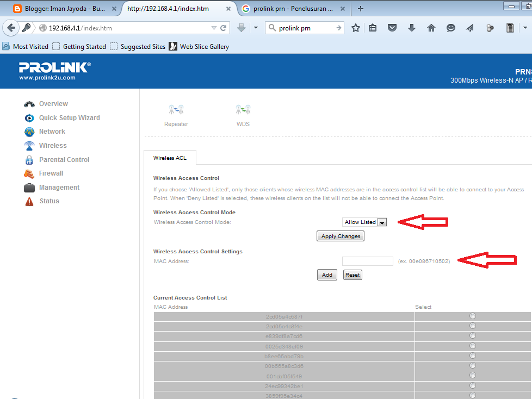Viewport: 532px width, 399px height.
Task: Click the Overview binoculars icon
Action: [29, 104]
